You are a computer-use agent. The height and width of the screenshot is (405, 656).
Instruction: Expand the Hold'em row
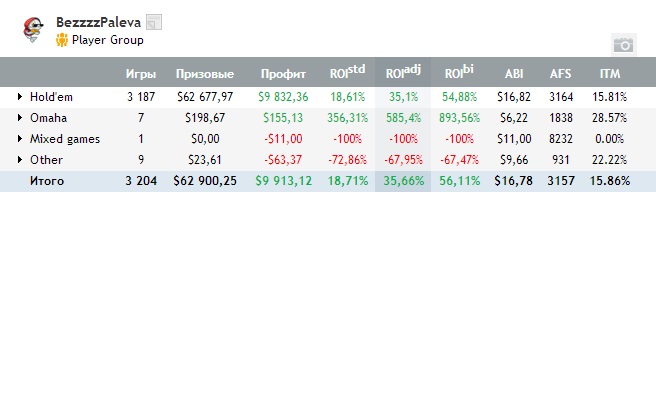click(x=20, y=97)
